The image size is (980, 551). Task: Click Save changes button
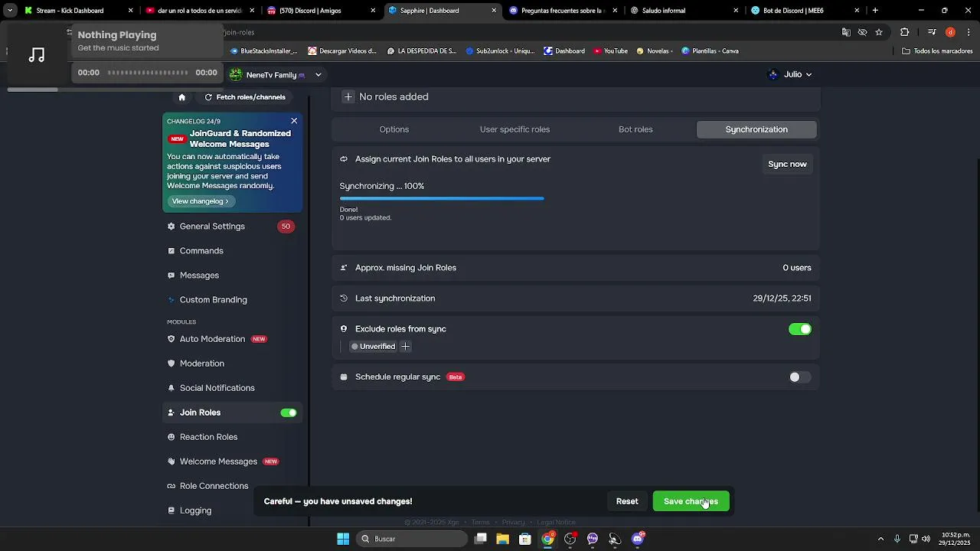click(691, 501)
